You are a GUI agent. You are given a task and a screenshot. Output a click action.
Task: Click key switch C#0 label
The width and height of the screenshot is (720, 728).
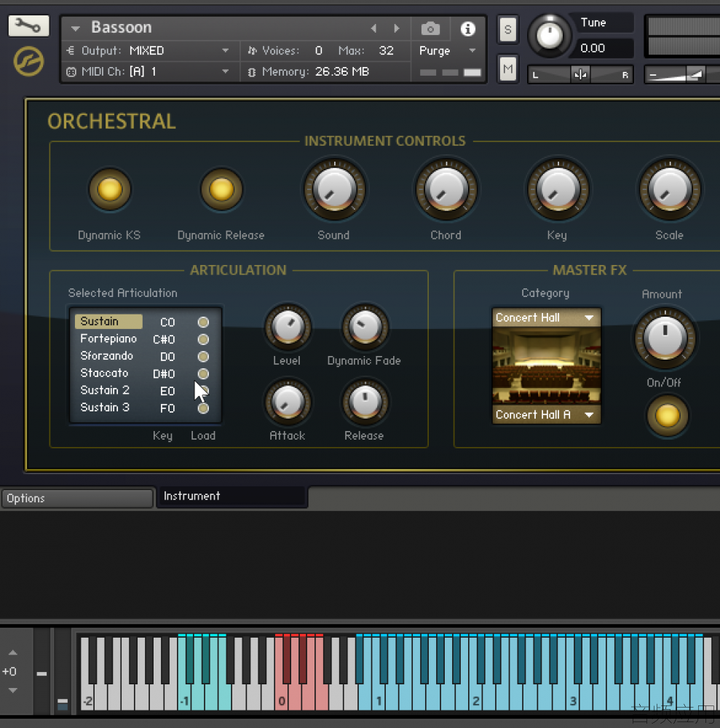pos(164,339)
